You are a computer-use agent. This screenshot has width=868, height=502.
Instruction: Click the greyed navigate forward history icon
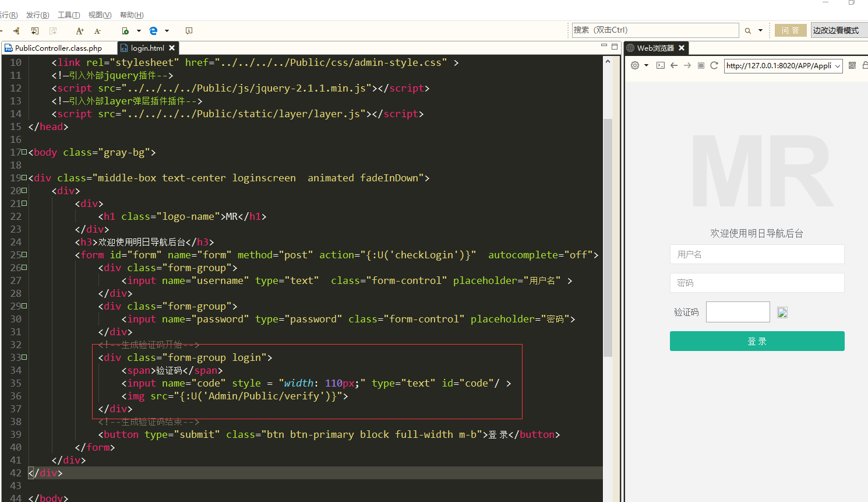point(53,31)
